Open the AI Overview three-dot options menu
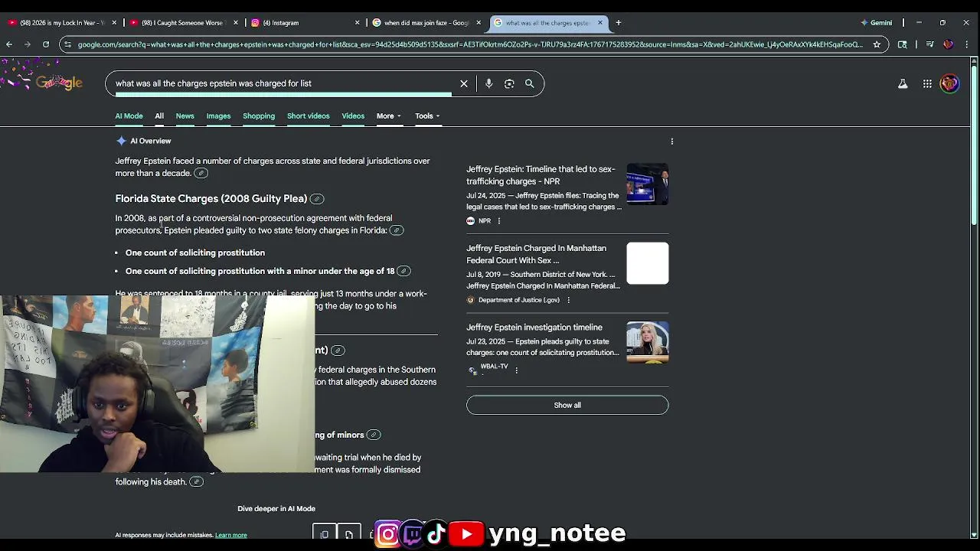 point(672,142)
